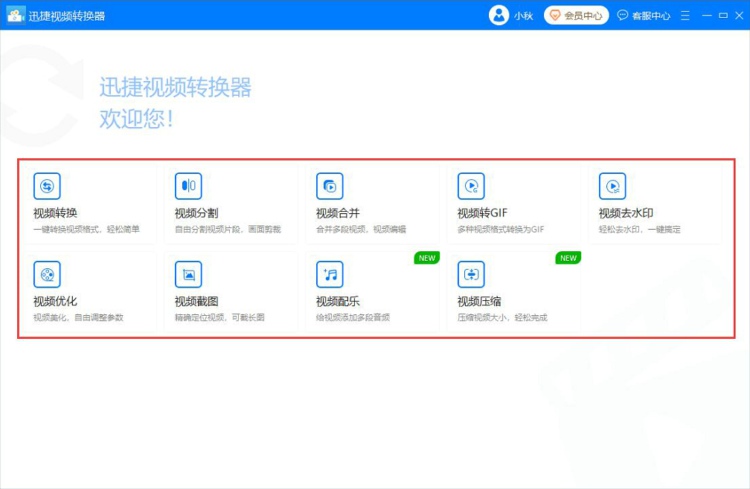This screenshot has width=750, height=489.
Task: Click the 视频截图 title text
Action: (x=197, y=301)
